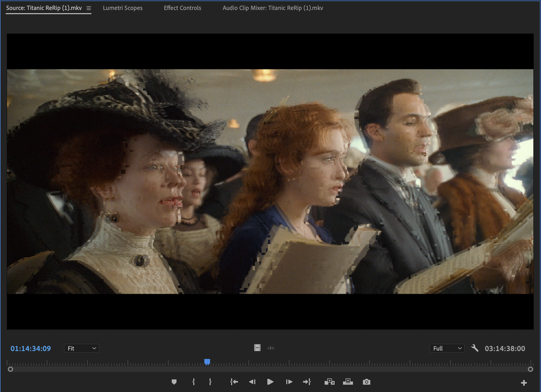
Task: Click left zoom scroll bar handle
Action: coord(10,369)
